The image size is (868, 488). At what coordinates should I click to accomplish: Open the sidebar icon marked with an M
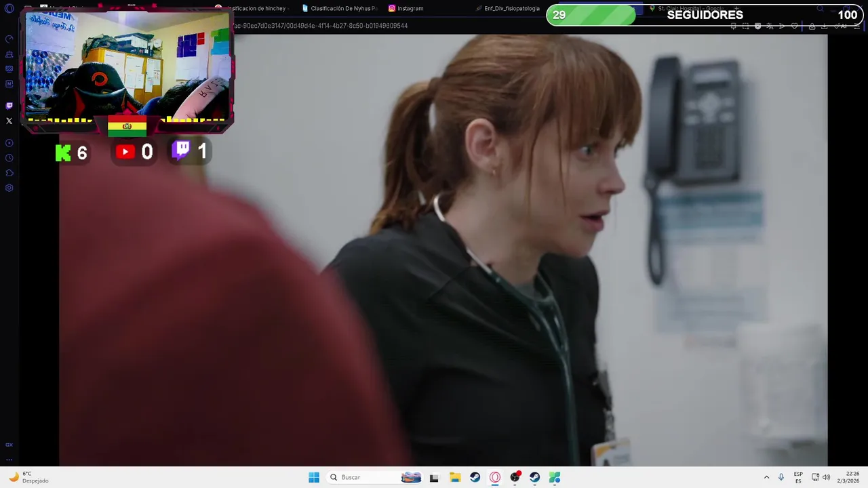(x=9, y=84)
